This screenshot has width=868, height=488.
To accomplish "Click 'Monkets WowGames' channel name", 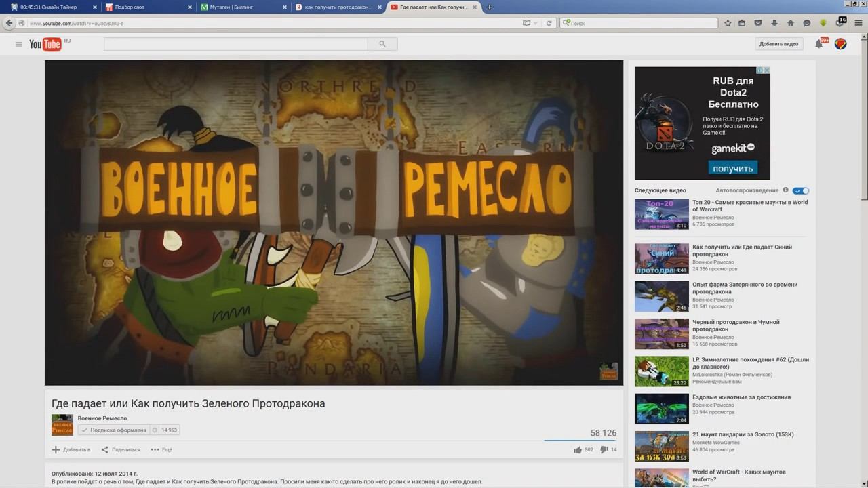I will 716,443.
